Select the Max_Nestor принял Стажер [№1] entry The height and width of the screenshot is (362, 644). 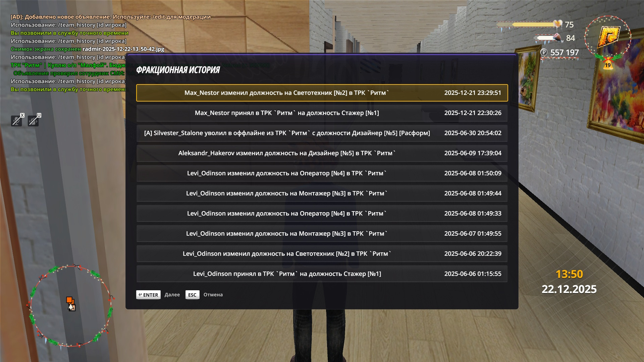point(322,113)
